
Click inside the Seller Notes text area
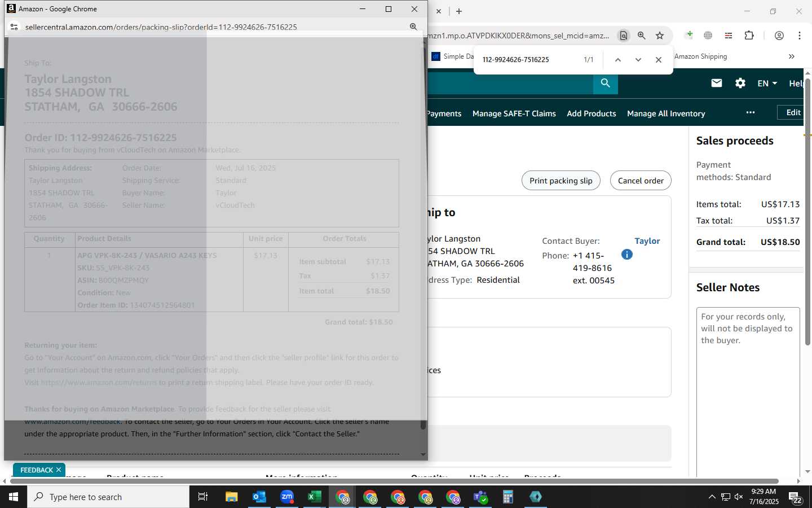coord(748,392)
